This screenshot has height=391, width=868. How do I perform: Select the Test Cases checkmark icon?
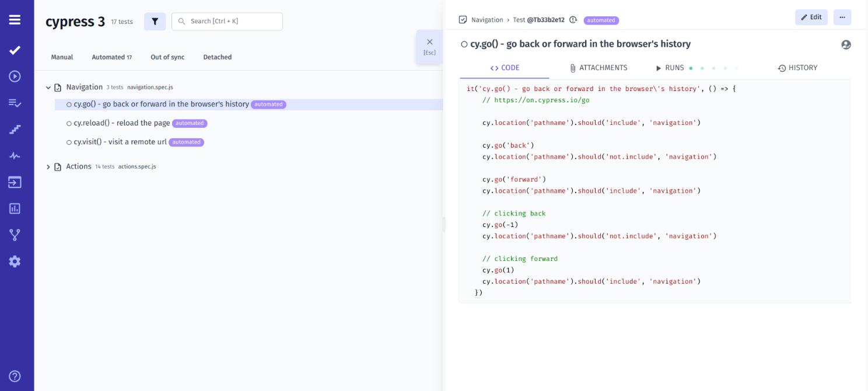15,50
